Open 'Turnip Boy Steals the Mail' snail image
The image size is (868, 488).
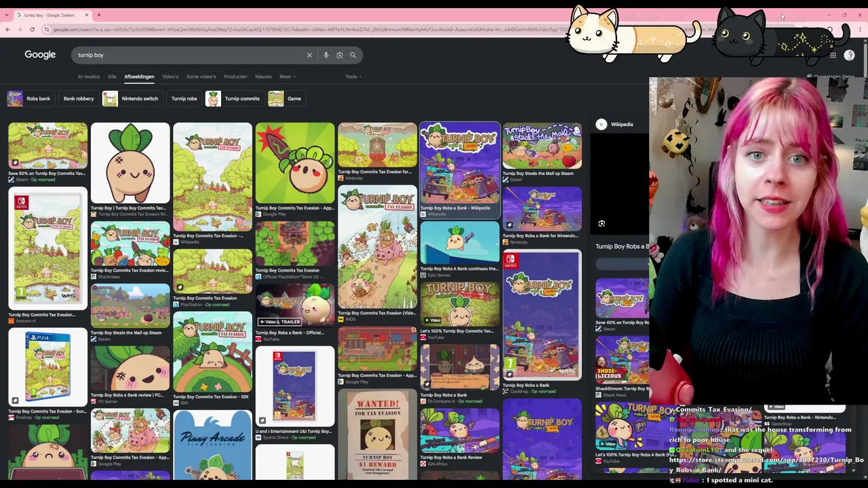click(130, 306)
